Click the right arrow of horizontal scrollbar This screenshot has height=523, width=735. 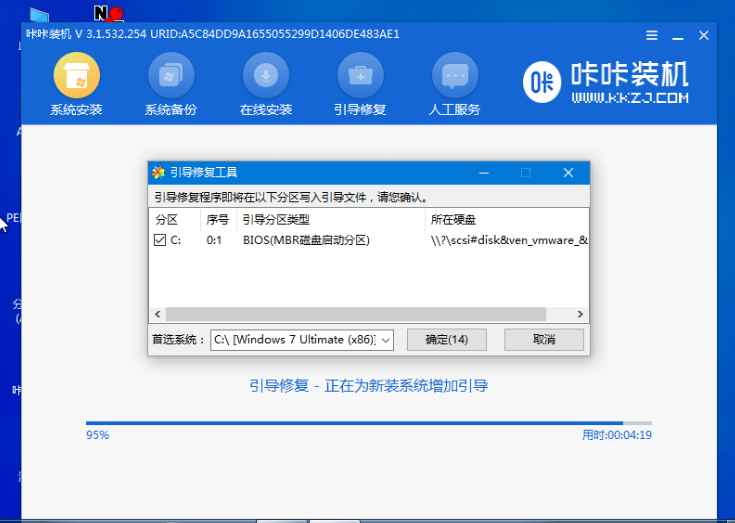click(x=580, y=314)
